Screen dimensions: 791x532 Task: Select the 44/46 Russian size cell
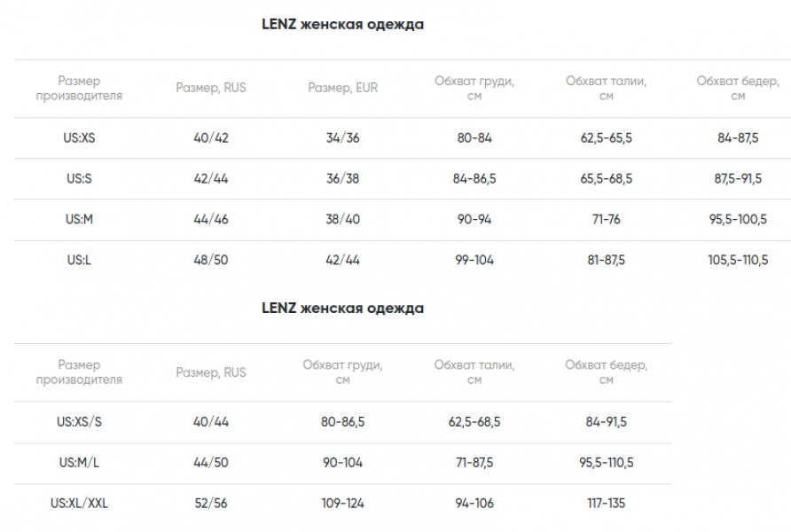click(x=211, y=220)
